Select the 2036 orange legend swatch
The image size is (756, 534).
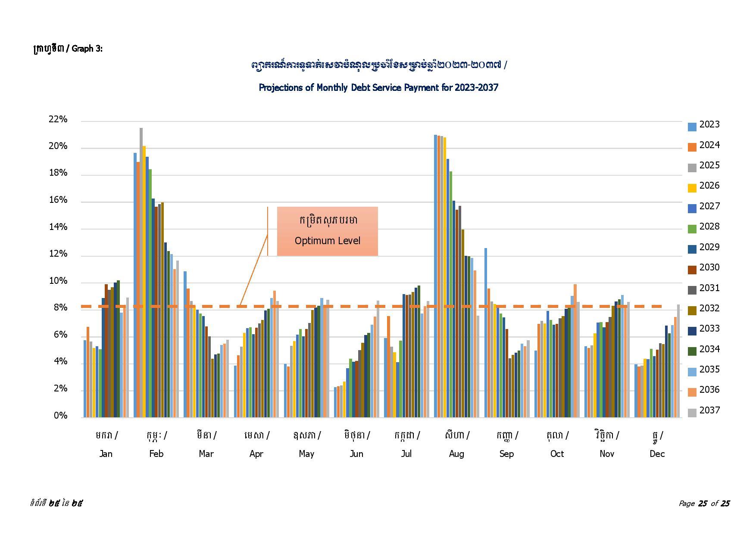692,392
